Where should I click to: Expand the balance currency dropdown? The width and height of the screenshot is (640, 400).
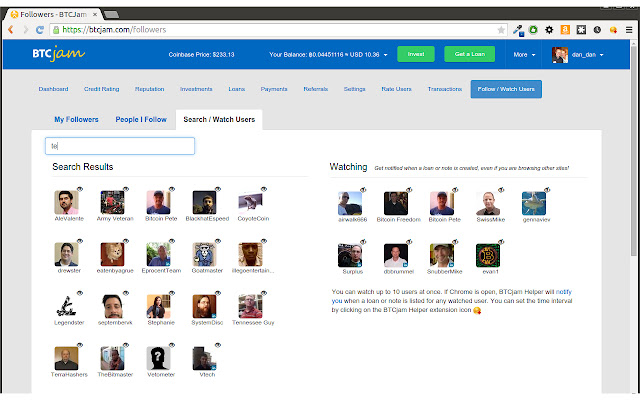click(x=385, y=54)
